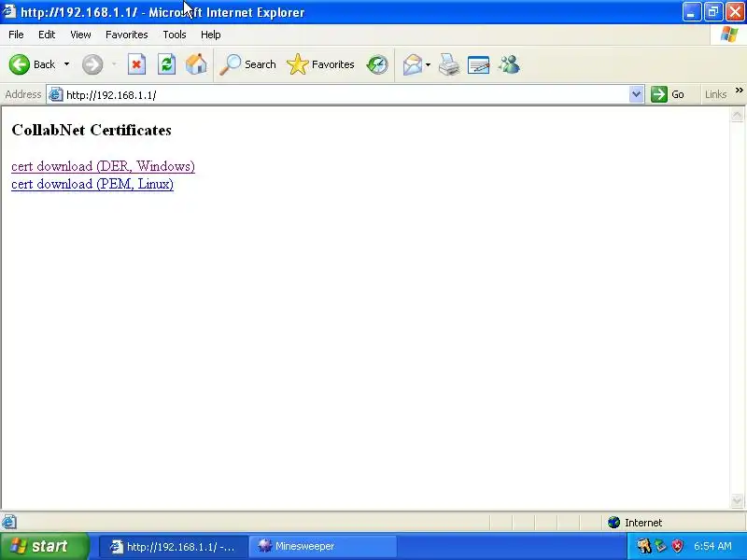The width and height of the screenshot is (747, 560).
Task: Expand the Mail dropdown arrow
Action: click(428, 64)
